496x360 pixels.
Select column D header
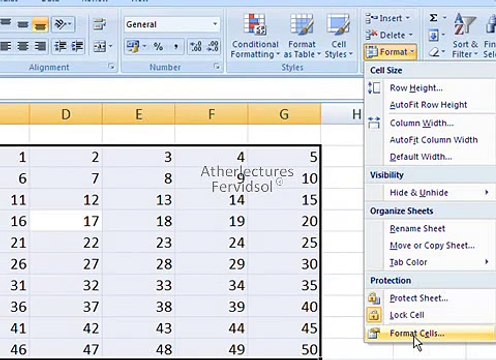pos(66,114)
